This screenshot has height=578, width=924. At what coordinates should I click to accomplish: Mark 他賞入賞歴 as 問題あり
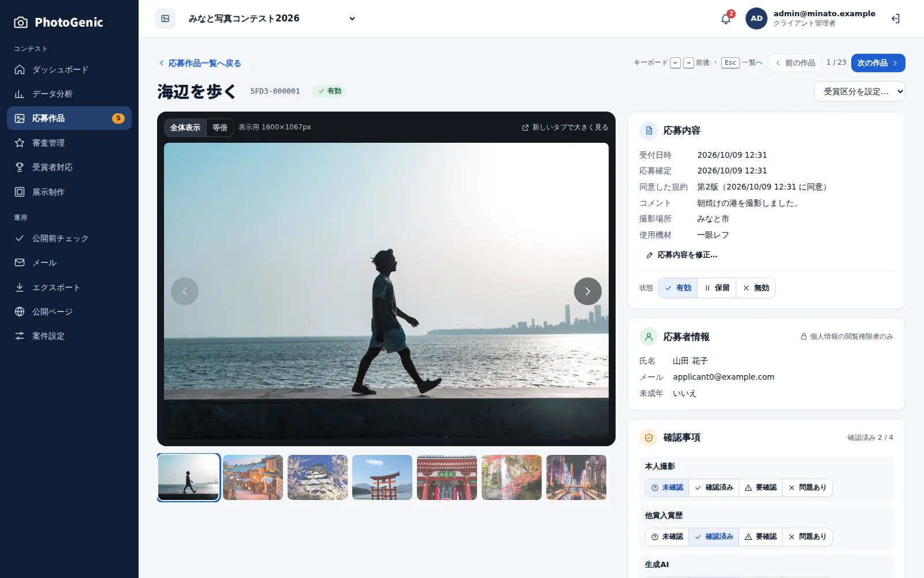click(x=807, y=537)
